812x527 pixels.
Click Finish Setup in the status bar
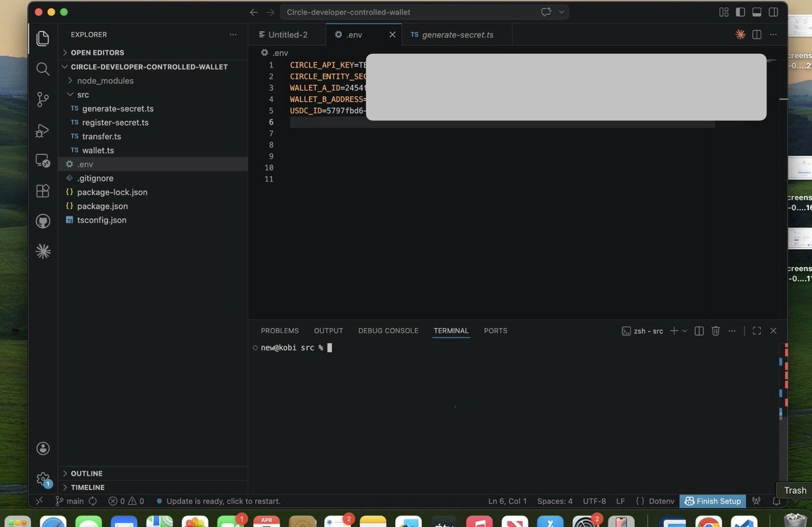(713, 501)
